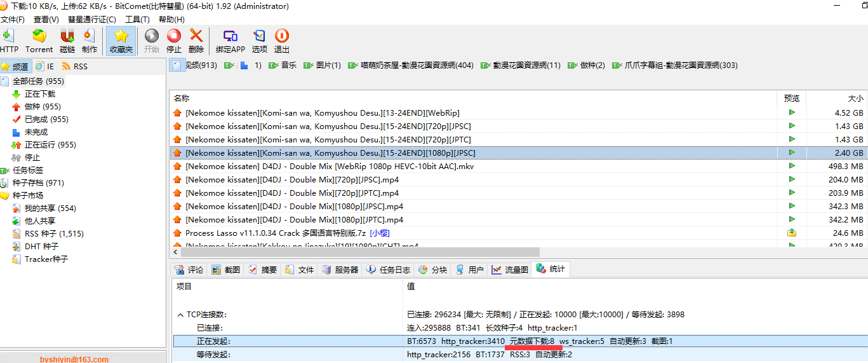Switch to the 评论 details tab

[x=189, y=270]
